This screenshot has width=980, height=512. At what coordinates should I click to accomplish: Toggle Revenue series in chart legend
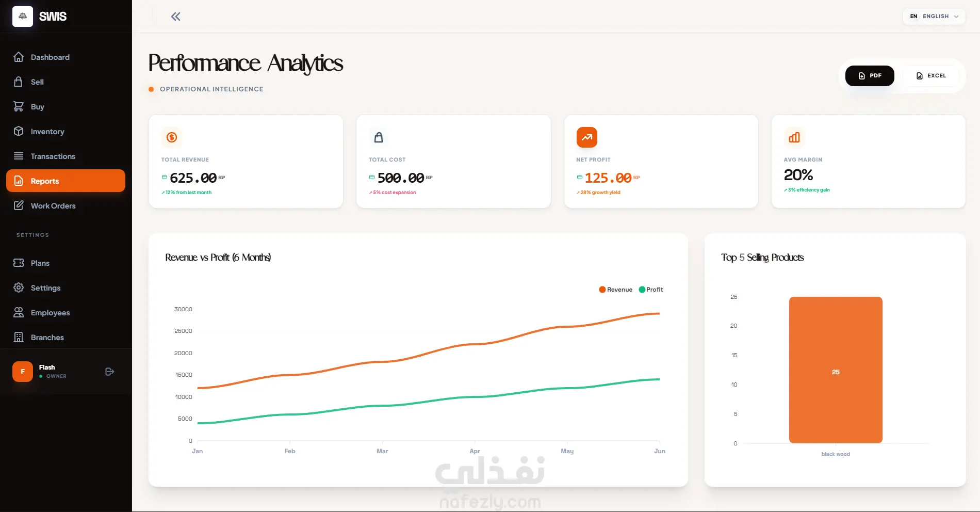[615, 290]
